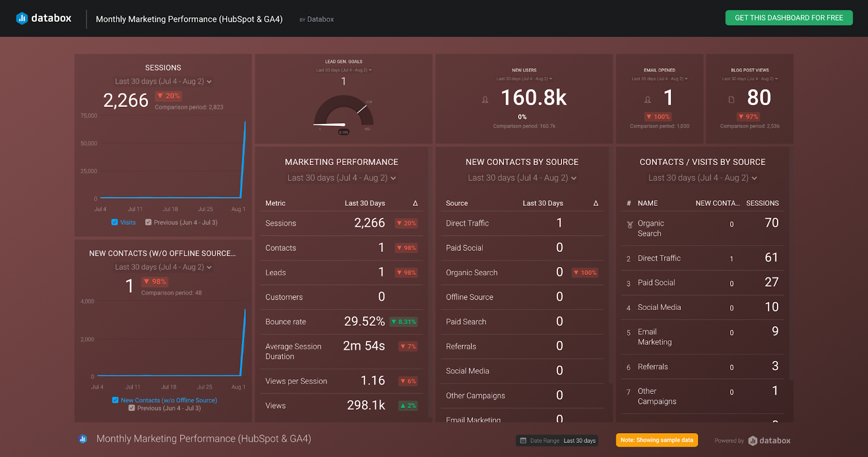Click the Direct Traffic row in Contacts / Visits table
Screen dimensions: 868x457
pos(703,258)
